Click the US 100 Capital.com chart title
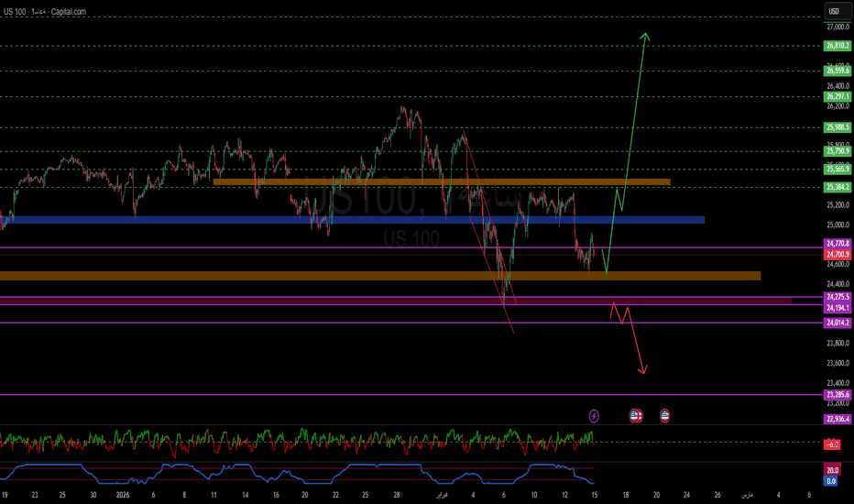This screenshot has width=854, height=504. (45, 11)
